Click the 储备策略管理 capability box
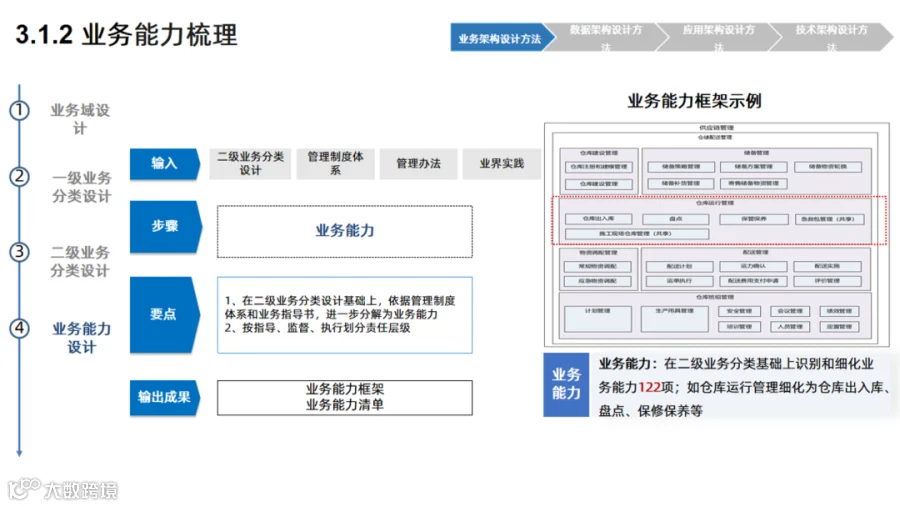This screenshot has height=507, width=900. 681,167
